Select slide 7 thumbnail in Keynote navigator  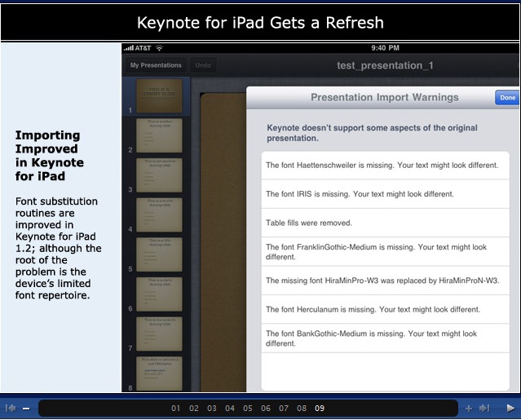[x=159, y=334]
